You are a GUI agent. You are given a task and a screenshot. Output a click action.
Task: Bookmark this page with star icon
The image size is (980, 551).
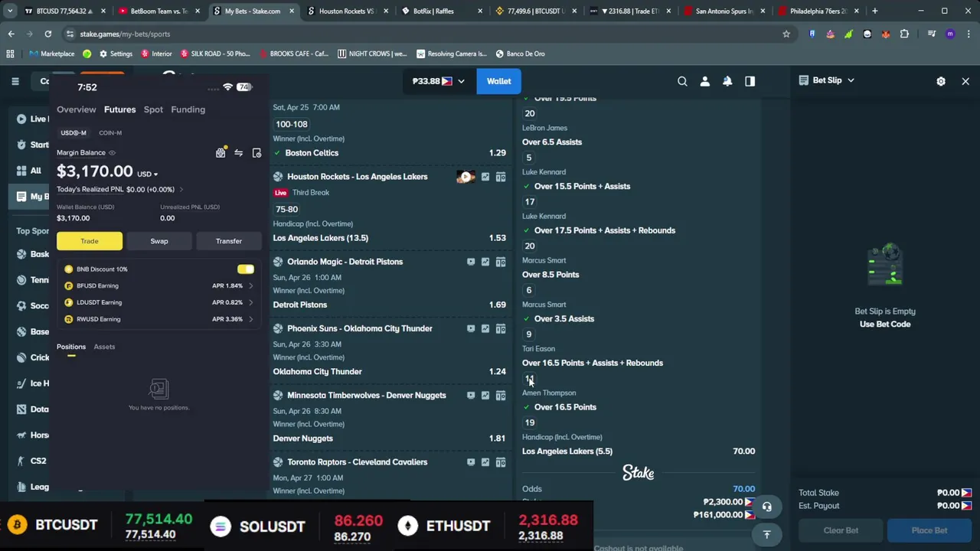click(x=786, y=34)
